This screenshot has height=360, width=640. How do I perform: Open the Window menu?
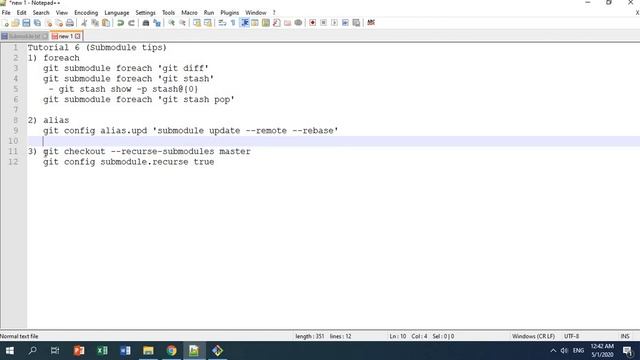(256, 13)
